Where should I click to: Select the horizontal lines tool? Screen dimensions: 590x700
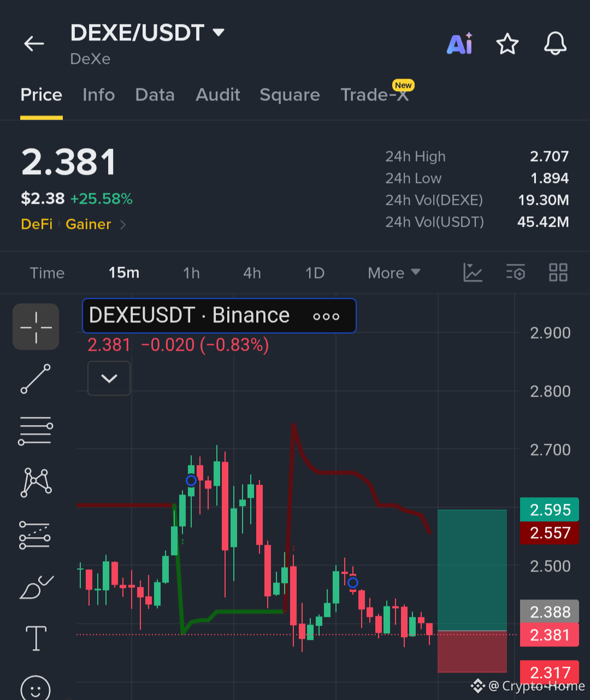click(x=36, y=431)
